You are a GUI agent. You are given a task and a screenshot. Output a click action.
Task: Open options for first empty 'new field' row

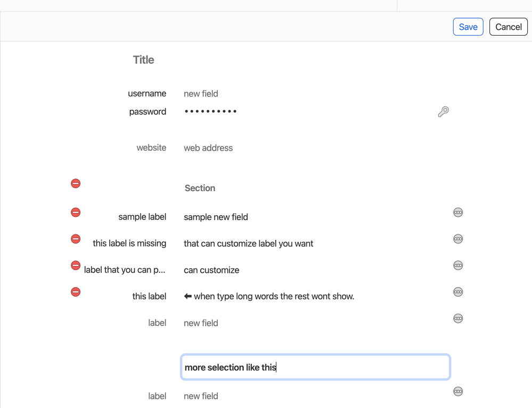click(458, 319)
